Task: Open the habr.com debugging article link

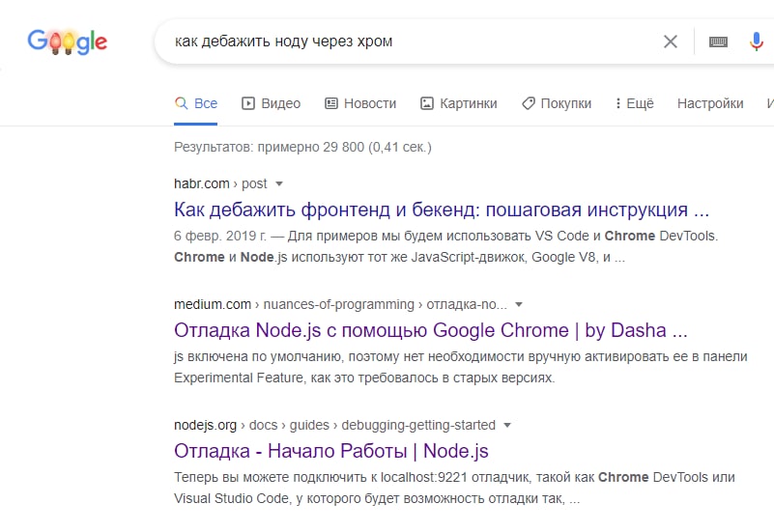Action: coord(442,210)
